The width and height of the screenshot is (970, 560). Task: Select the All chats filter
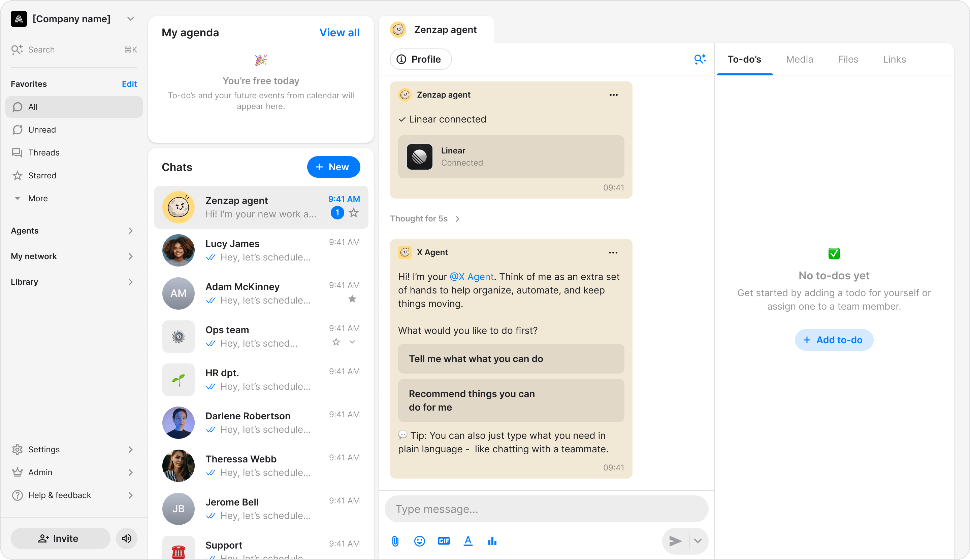click(74, 107)
